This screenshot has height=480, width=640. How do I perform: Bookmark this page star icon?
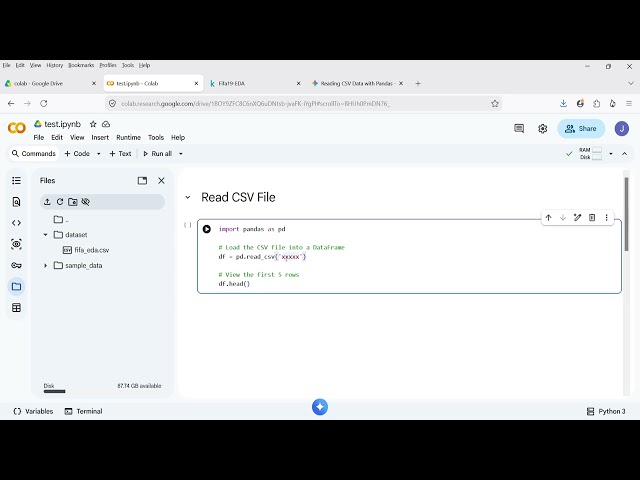click(495, 104)
